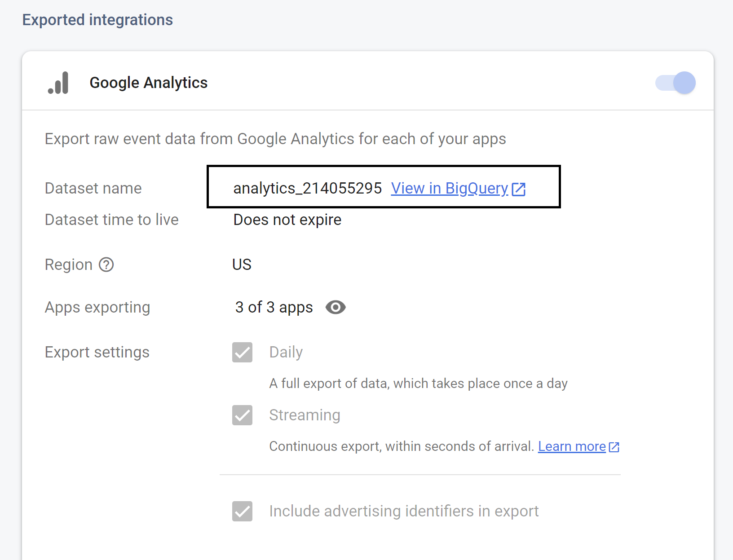Viewport: 733px width, 560px height.
Task: Click the Region help question mark icon
Action: [x=106, y=265]
